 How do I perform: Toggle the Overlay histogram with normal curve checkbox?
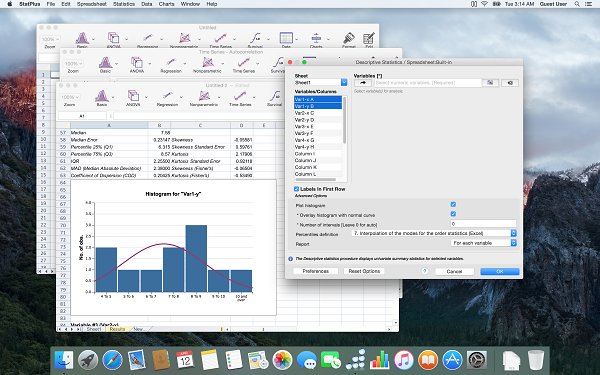[x=453, y=214]
